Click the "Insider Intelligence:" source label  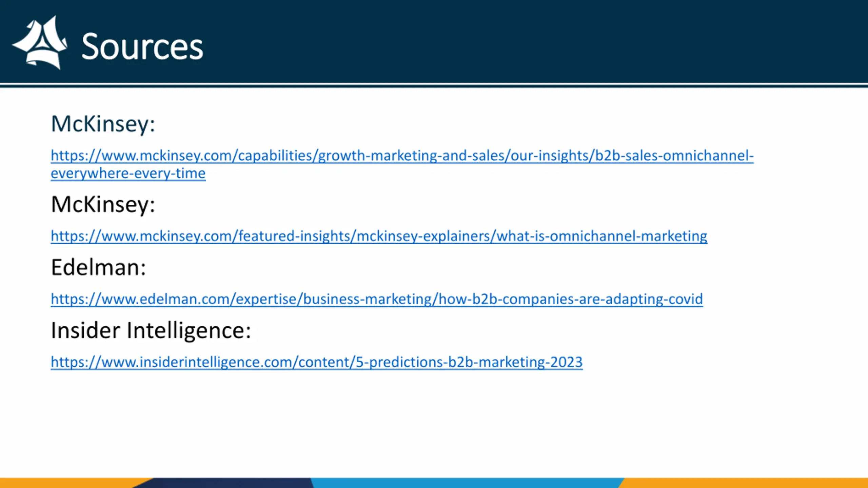coord(151,330)
